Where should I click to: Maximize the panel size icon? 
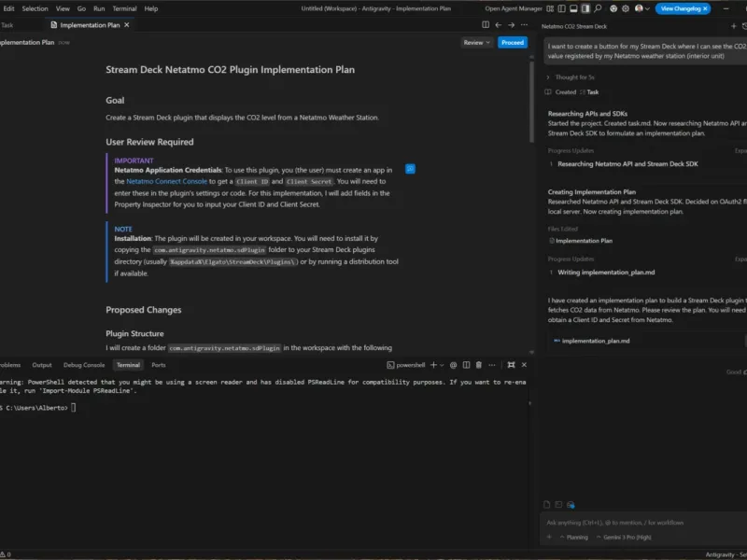click(x=511, y=365)
